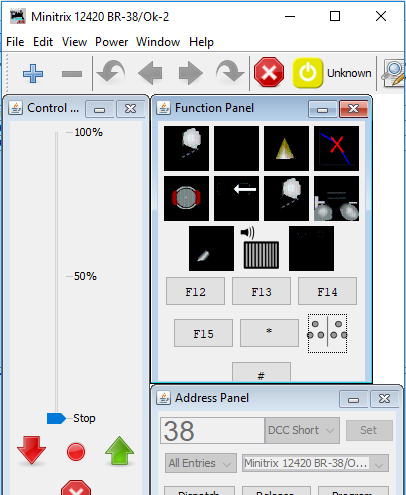Click the speed slider track at 100%

click(x=56, y=133)
